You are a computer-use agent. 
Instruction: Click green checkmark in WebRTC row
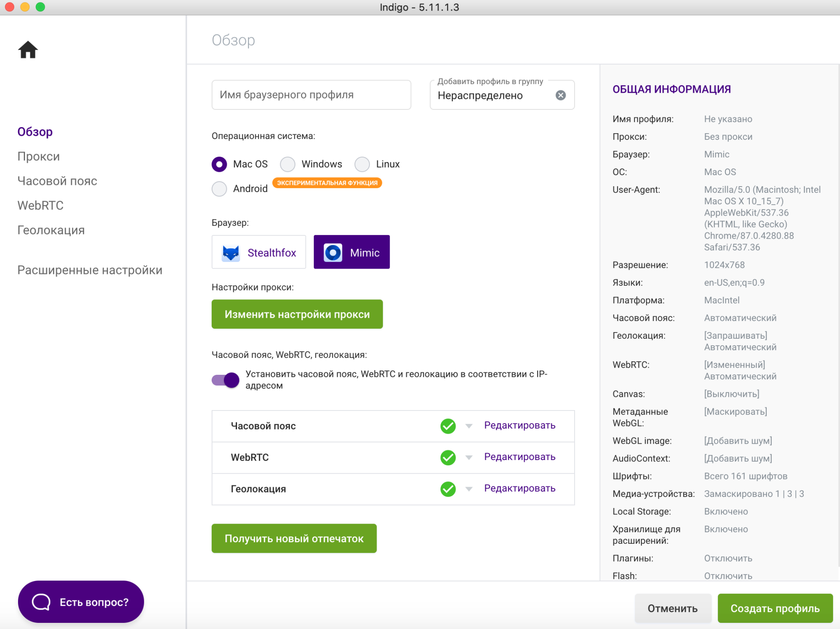tap(448, 457)
